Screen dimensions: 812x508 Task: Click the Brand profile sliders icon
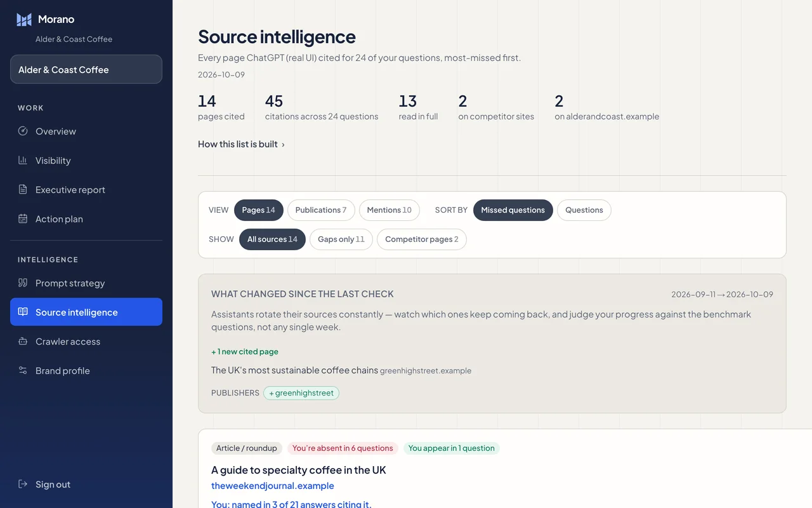coord(23,370)
